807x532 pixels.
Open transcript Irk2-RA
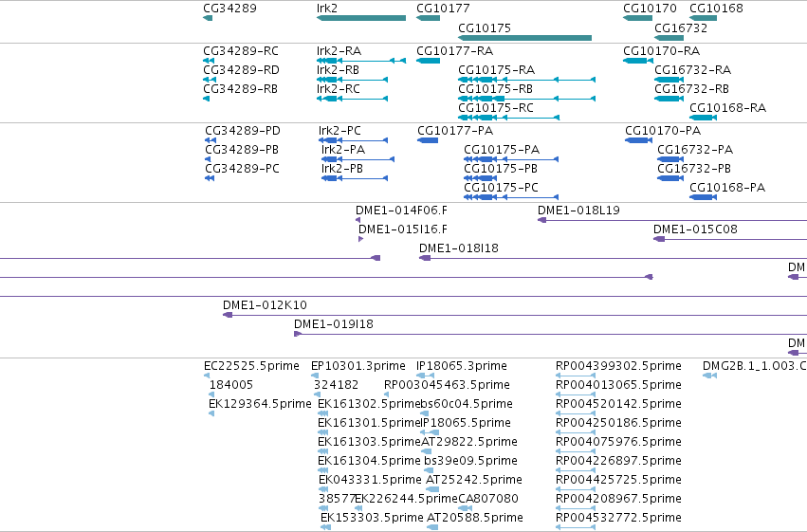(339, 51)
